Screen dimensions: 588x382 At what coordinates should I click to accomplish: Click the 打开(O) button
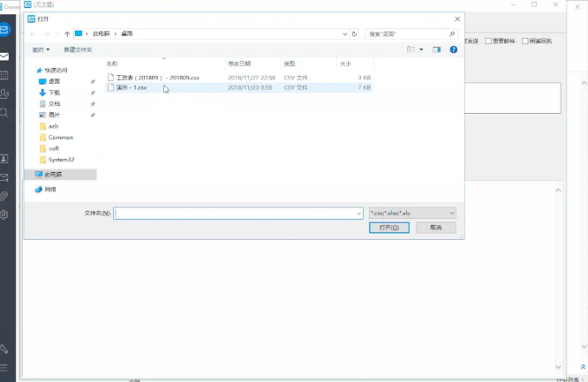pos(388,228)
